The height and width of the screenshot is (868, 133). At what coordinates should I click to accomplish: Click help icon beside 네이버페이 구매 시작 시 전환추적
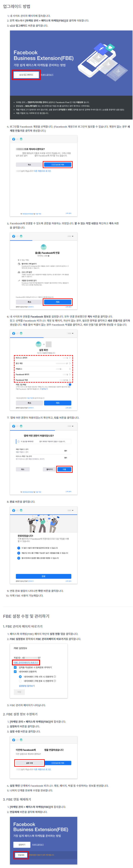point(55,676)
